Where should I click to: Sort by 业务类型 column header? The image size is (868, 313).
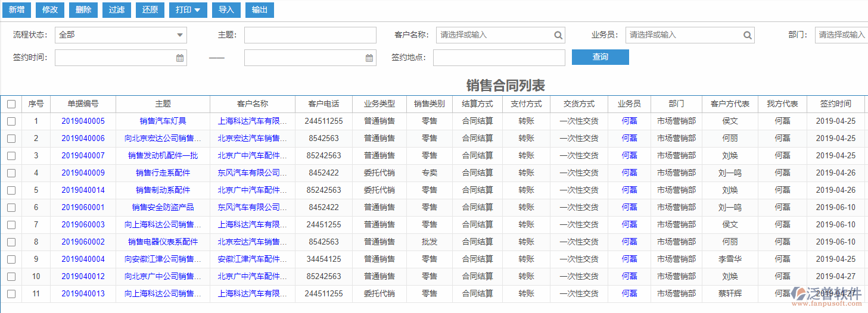tap(379, 104)
